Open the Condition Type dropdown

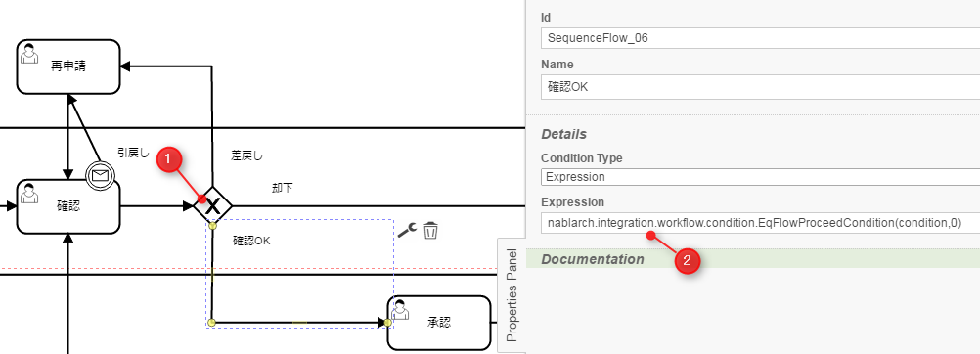pyautogui.click(x=760, y=177)
